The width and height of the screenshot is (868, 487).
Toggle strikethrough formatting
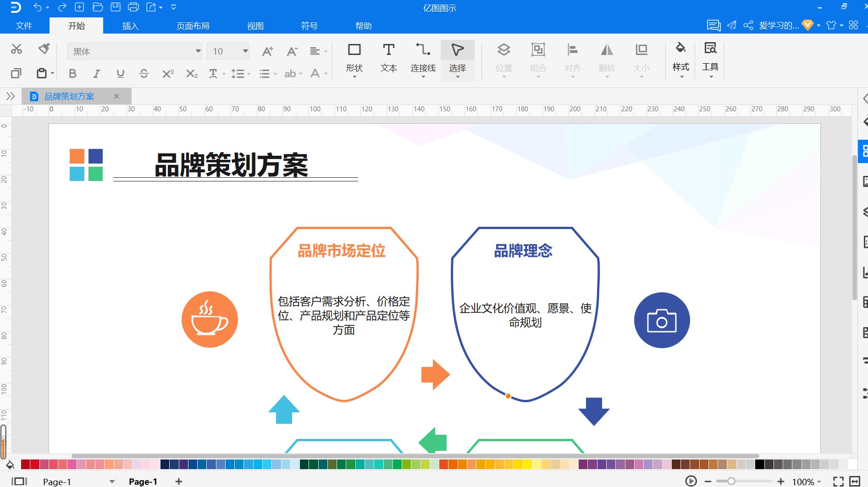tap(144, 73)
